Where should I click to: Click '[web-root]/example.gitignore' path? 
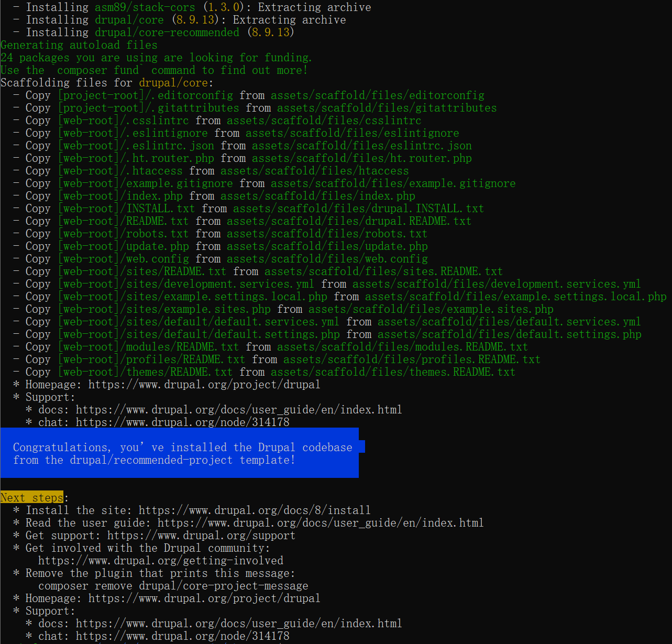click(145, 183)
